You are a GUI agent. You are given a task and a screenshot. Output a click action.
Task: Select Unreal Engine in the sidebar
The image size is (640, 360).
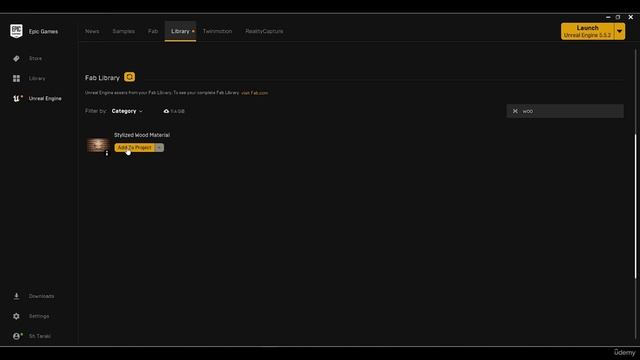45,98
